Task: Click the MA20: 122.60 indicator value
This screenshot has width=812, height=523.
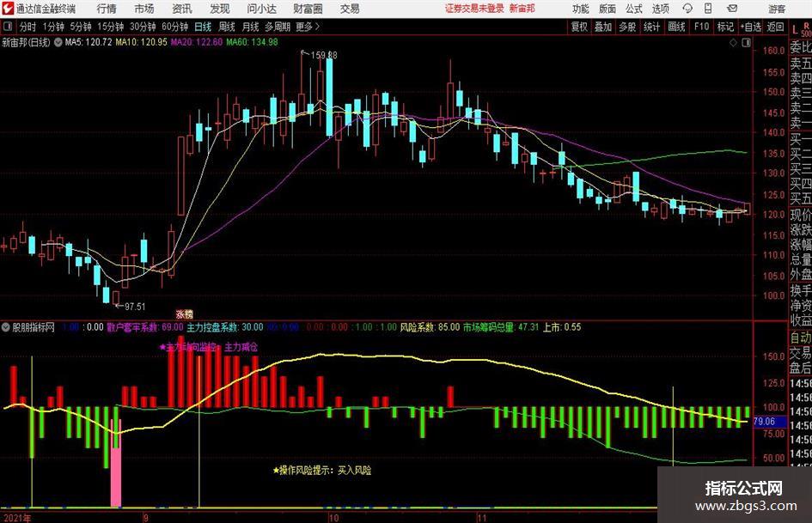Action: (x=196, y=42)
